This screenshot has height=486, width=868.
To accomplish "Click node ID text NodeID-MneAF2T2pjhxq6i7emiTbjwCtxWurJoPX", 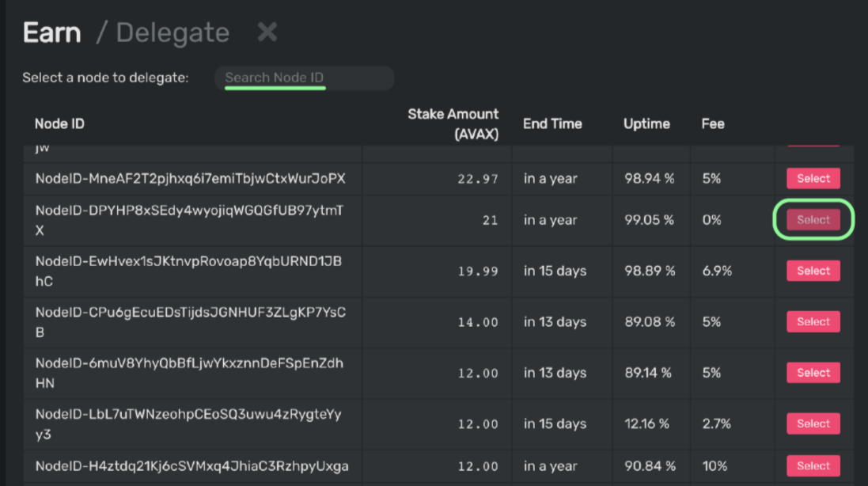I will (x=191, y=179).
